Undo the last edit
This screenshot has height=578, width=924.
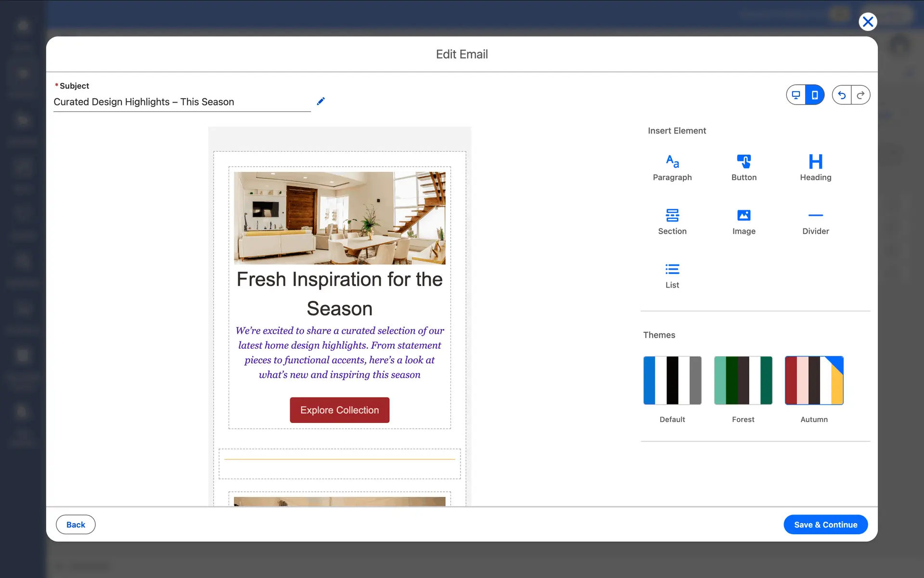[842, 95]
